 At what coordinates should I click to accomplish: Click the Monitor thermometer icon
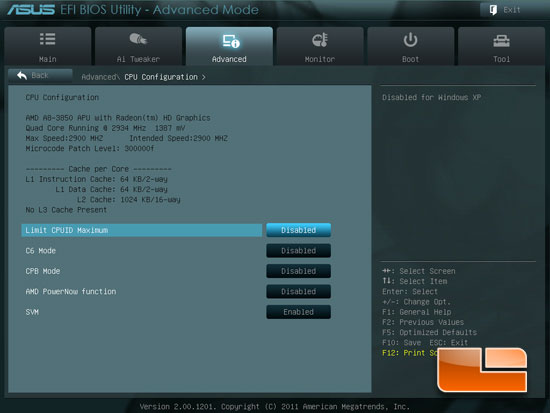(x=320, y=40)
